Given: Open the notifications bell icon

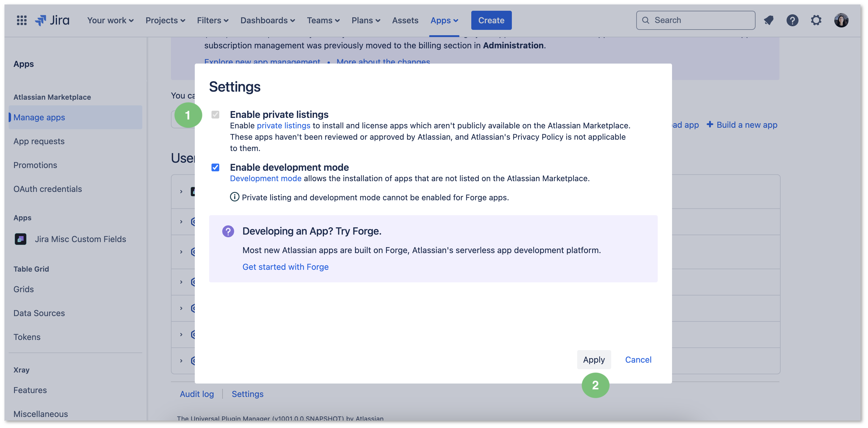Looking at the screenshot, I should click(x=769, y=20).
